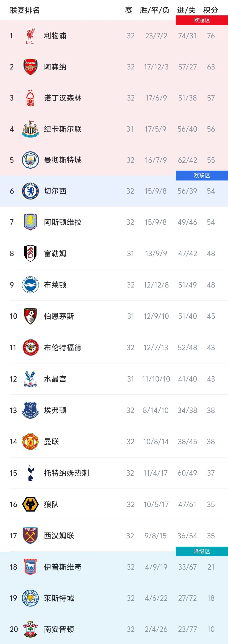The width and height of the screenshot is (228, 644).
Task: Open team name 托特纳姆热刺
Action: tap(66, 473)
